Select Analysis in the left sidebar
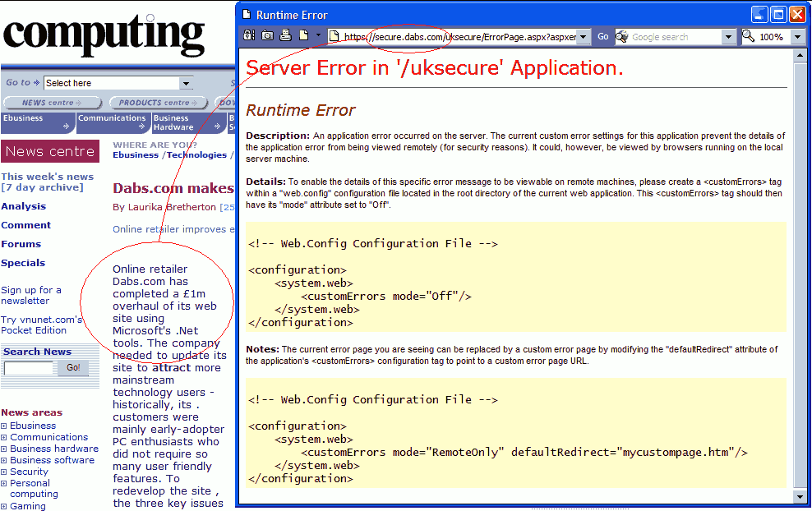Image resolution: width=812 pixels, height=511 pixels. 23,206
